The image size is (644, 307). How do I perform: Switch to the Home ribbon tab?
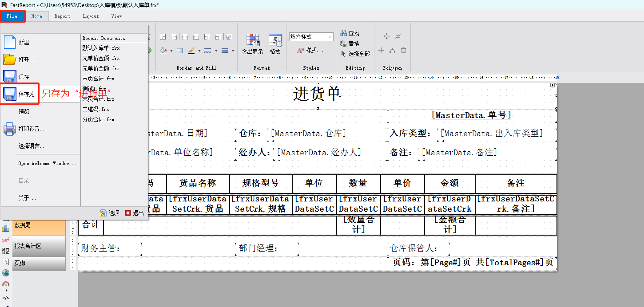point(37,16)
